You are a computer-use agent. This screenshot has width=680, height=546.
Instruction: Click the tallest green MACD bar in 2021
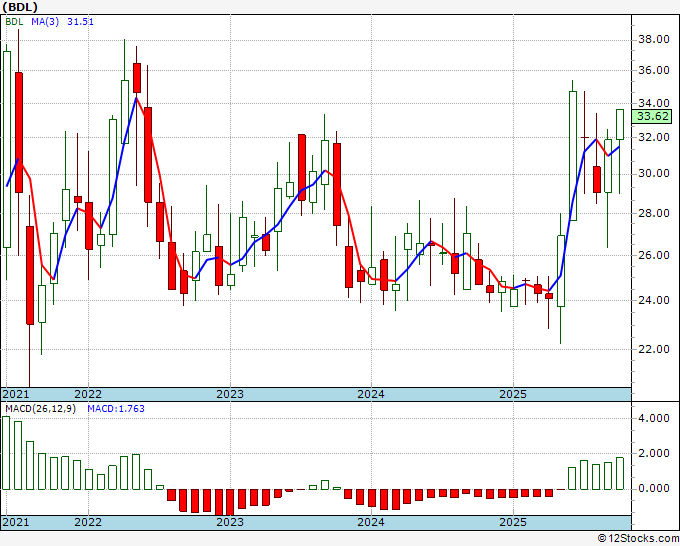coord(6,453)
